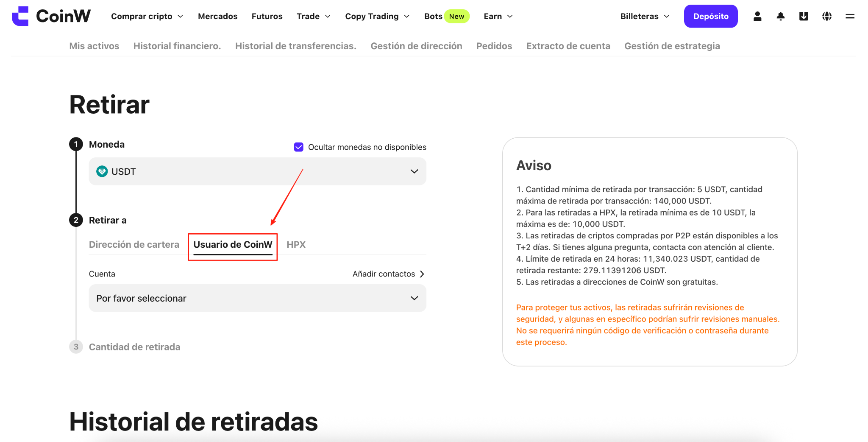The height and width of the screenshot is (442, 868).
Task: Click the Cantidad de retirada step
Action: tap(134, 347)
